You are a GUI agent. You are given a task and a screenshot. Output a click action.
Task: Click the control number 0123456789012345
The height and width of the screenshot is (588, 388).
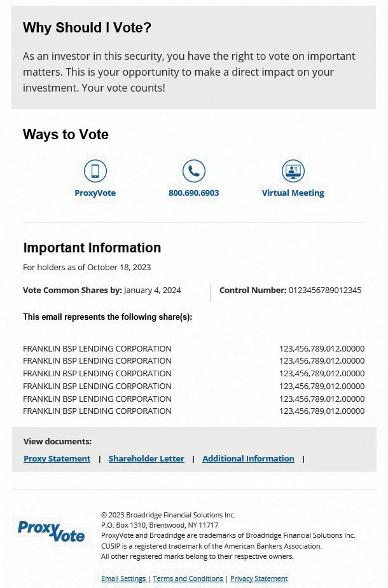325,291
